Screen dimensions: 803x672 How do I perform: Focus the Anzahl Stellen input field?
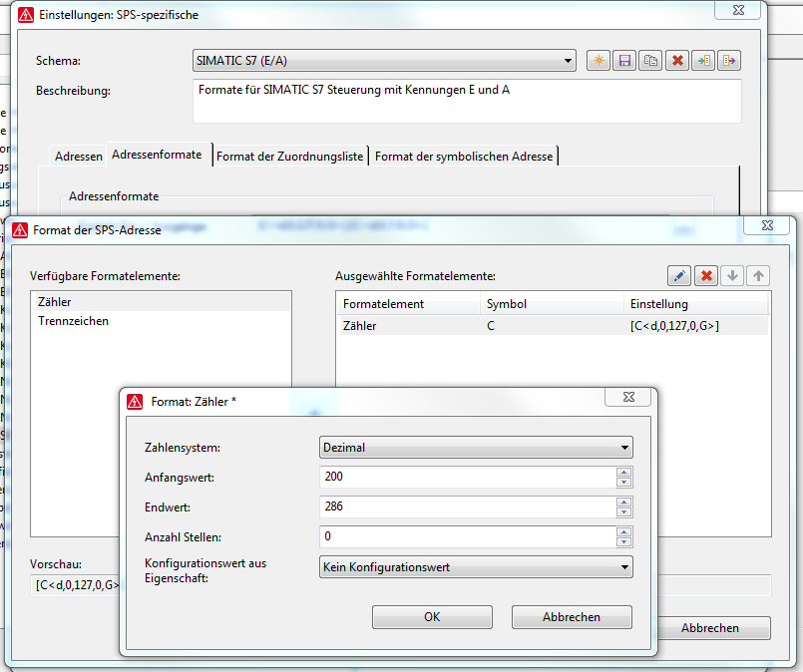[468, 536]
